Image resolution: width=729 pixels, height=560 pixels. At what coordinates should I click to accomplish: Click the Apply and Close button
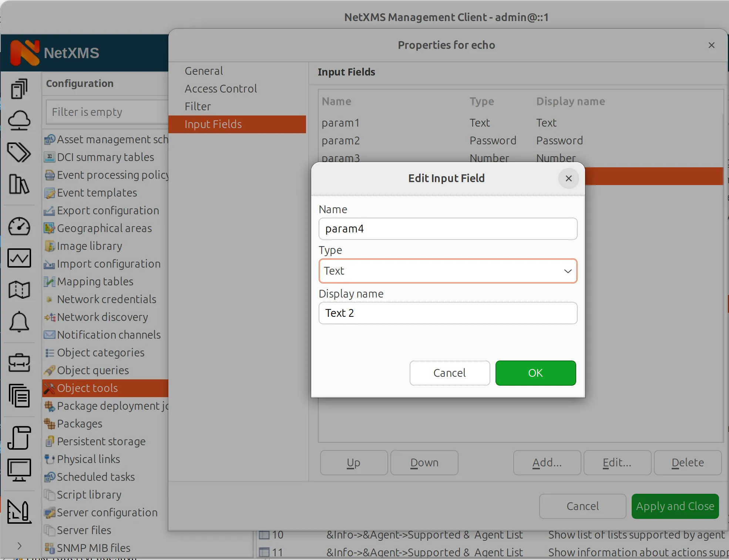click(675, 506)
